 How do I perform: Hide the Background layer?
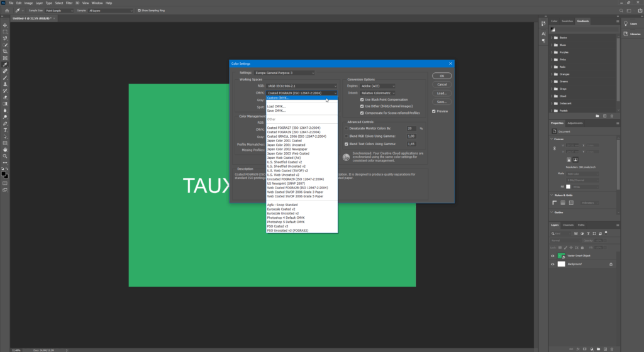tap(552, 264)
